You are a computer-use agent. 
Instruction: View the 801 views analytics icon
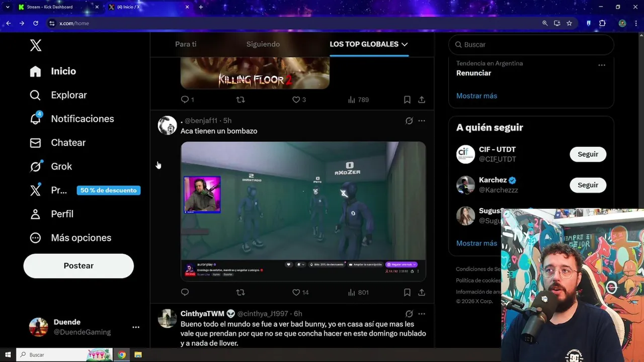[x=352, y=292]
